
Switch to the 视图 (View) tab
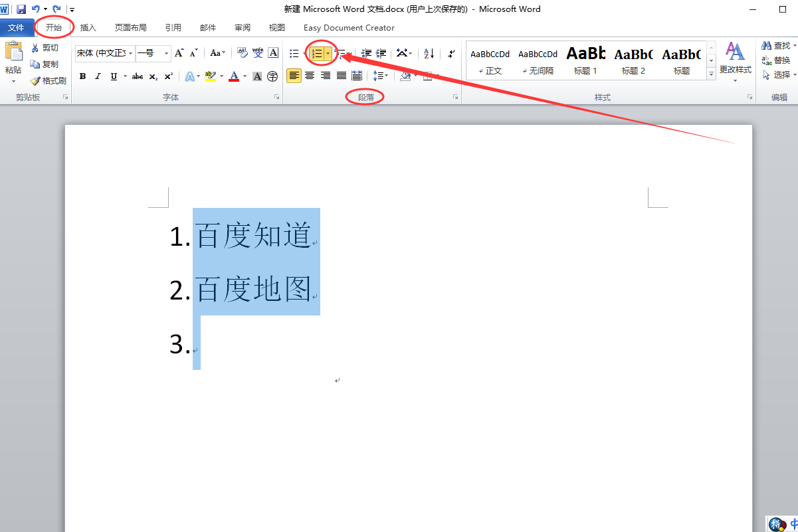click(x=277, y=27)
